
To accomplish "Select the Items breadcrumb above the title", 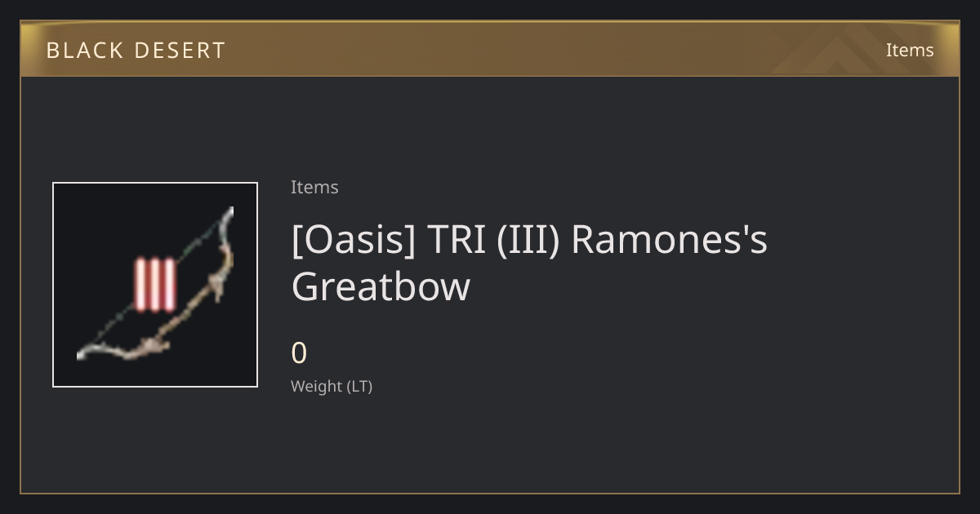I will pyautogui.click(x=314, y=187).
